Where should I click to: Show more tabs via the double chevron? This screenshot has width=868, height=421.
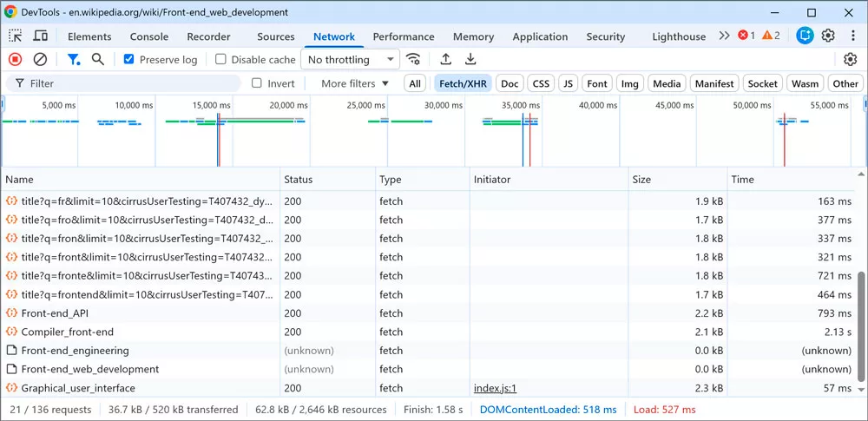click(724, 36)
